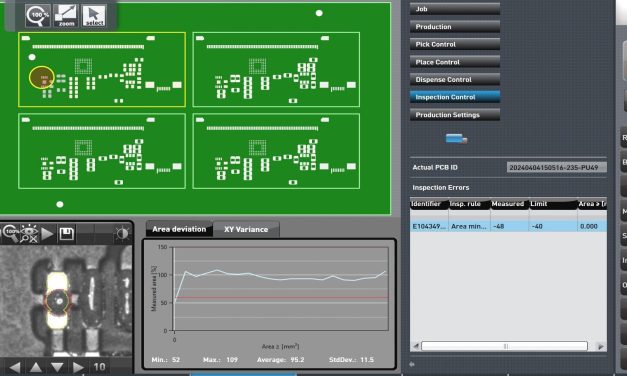Screen dimensions: 627x376
Task: Click the yellow-circled defect marker on the board
Action: (42, 78)
